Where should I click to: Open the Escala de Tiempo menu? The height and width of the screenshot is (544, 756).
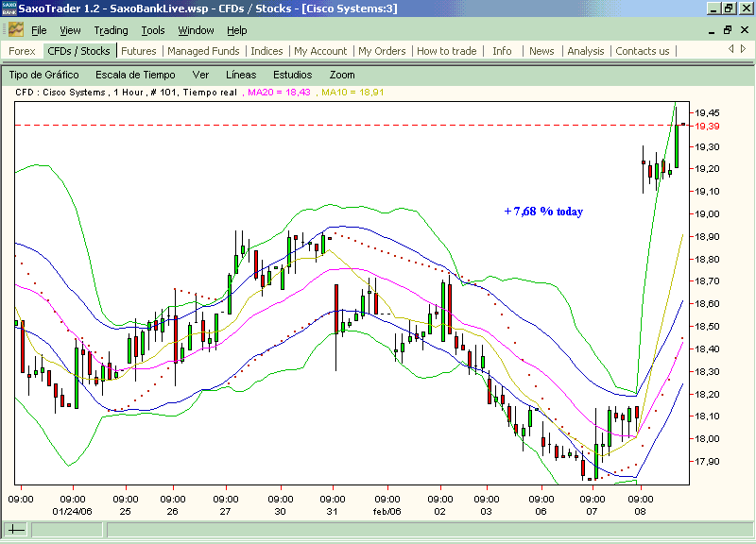pyautogui.click(x=135, y=75)
